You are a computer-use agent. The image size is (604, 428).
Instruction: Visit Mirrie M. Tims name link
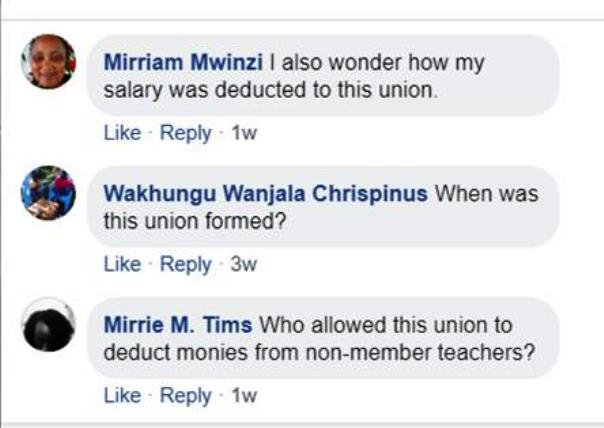coord(178,325)
